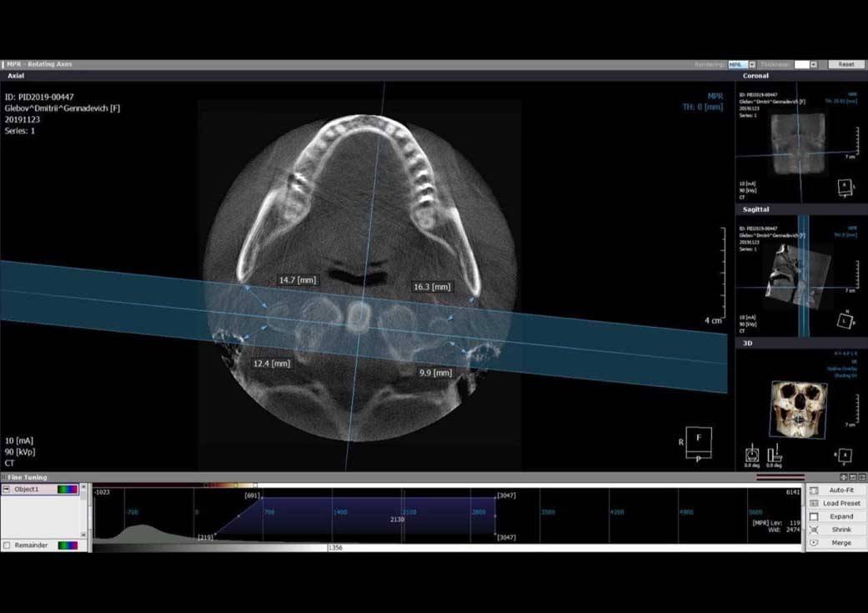Open the Thickness dropdown
868x613 pixels.
click(x=813, y=65)
